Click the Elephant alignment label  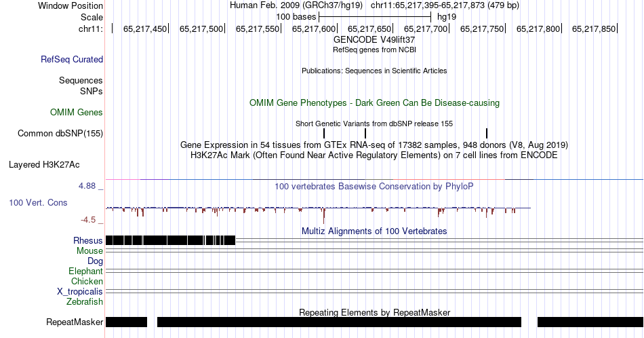(85, 271)
